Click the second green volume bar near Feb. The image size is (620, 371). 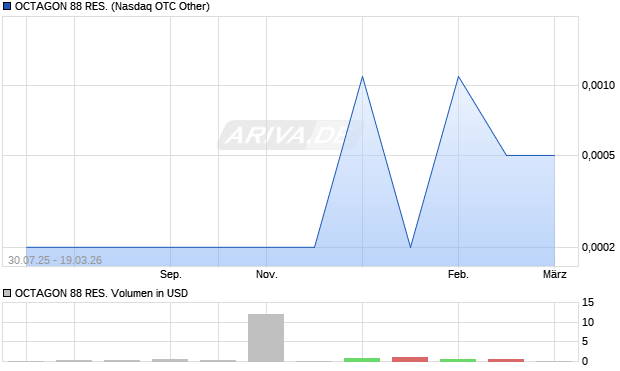[458, 360]
